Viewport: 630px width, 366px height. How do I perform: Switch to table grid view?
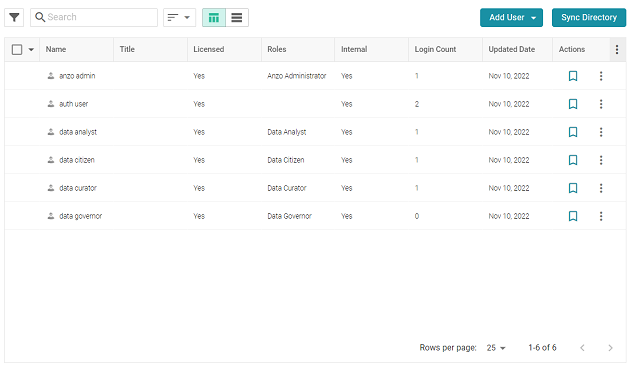point(214,17)
